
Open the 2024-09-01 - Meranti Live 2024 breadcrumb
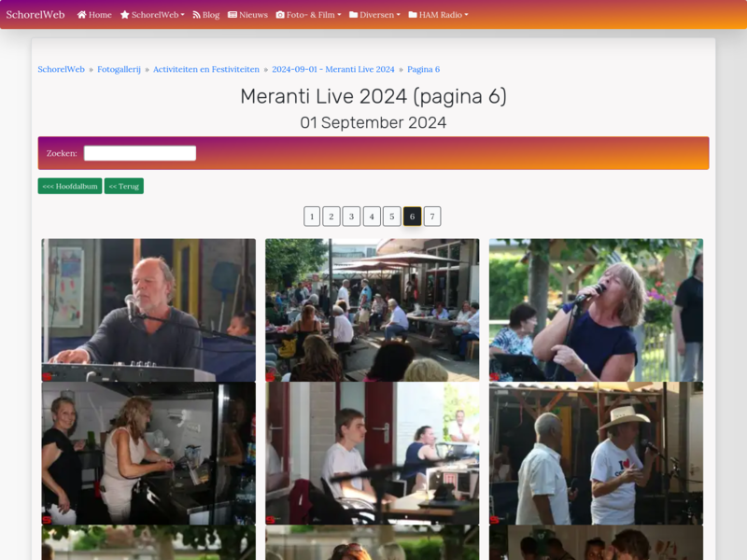(333, 69)
